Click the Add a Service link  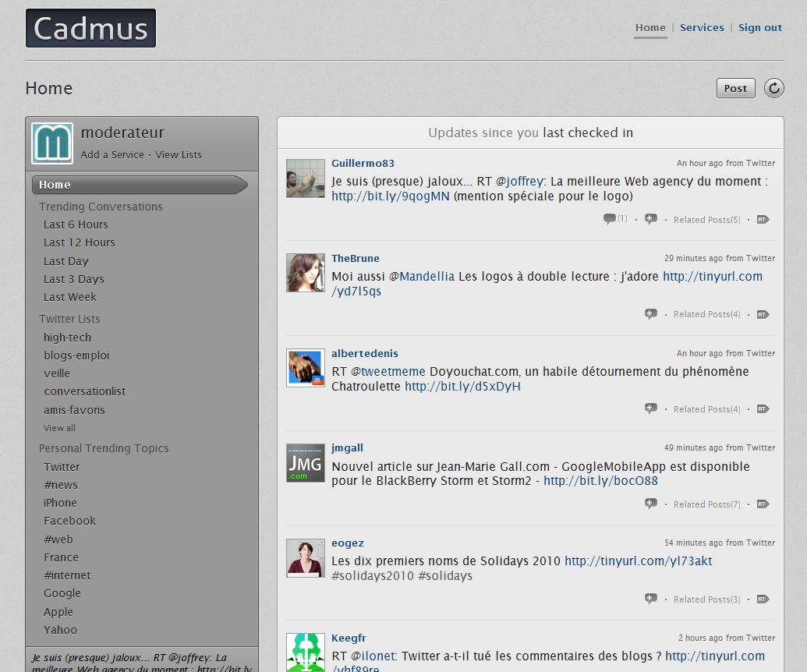[112, 154]
